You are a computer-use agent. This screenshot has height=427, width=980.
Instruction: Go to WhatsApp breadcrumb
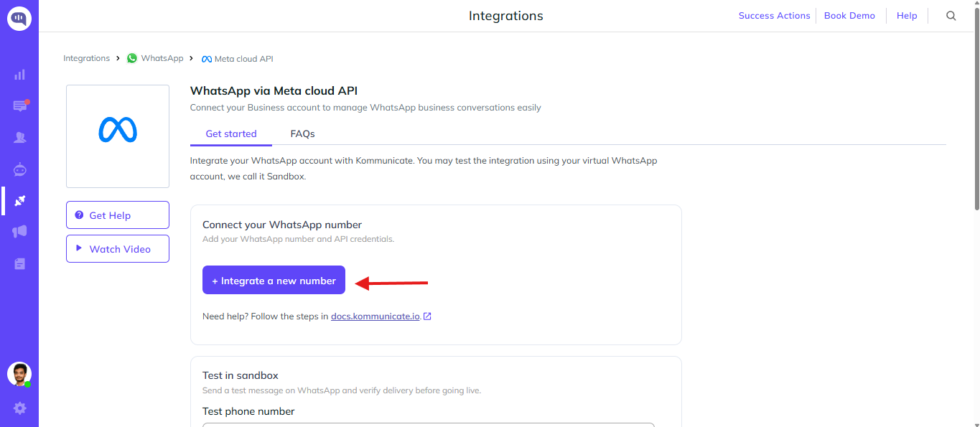(162, 59)
